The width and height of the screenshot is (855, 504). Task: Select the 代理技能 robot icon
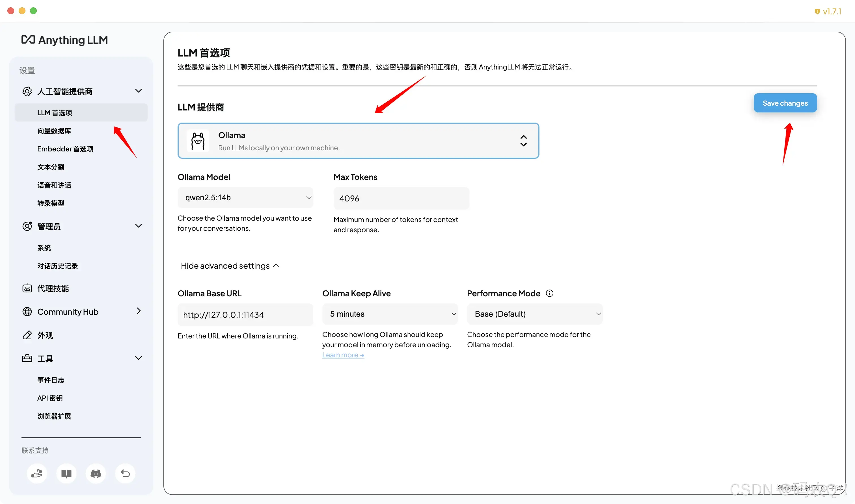(x=27, y=288)
